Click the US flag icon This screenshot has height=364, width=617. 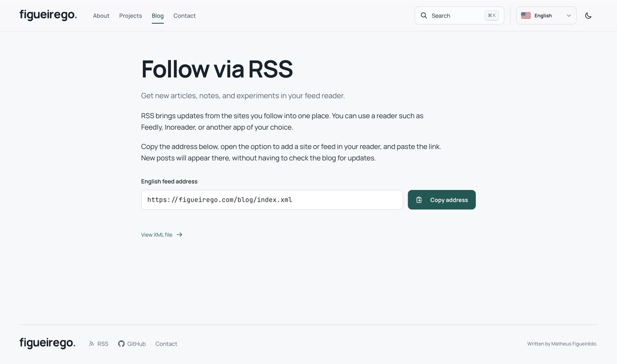pos(526,15)
